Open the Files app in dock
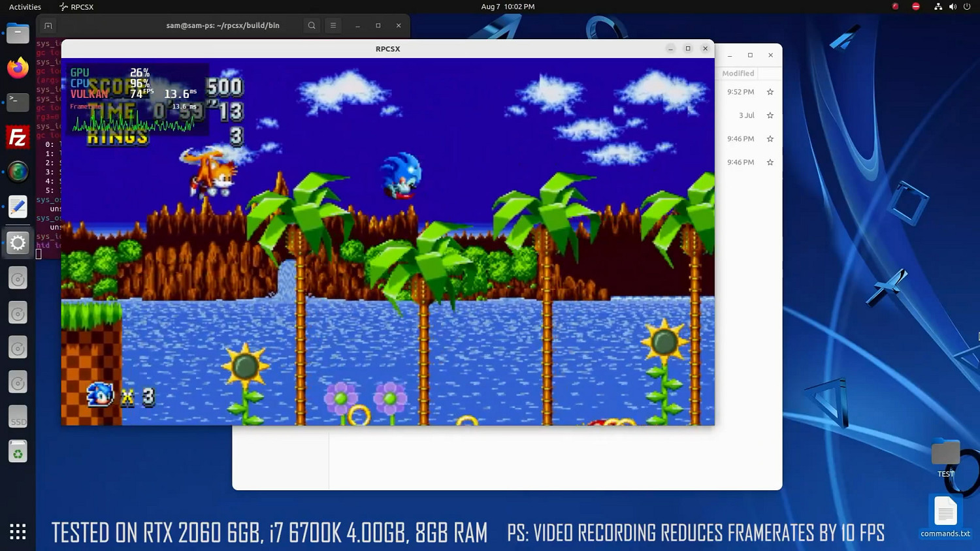Viewport: 980px width, 551px height. click(18, 33)
